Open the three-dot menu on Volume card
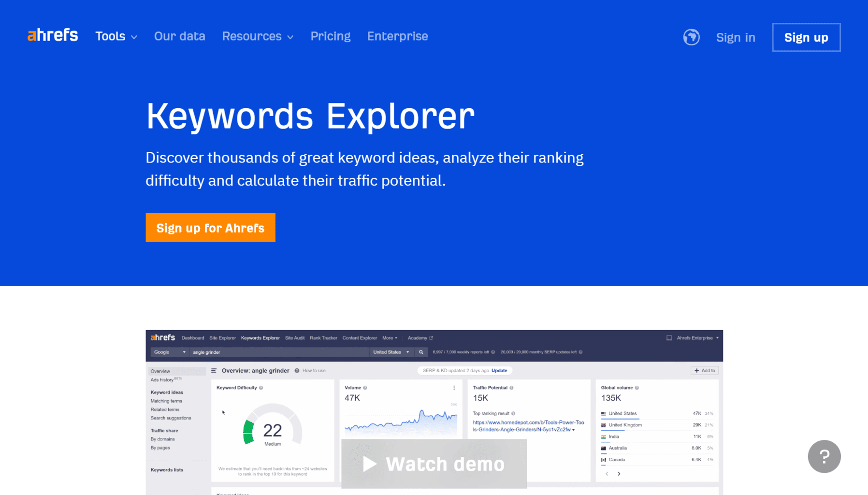The height and width of the screenshot is (495, 868). (x=454, y=388)
